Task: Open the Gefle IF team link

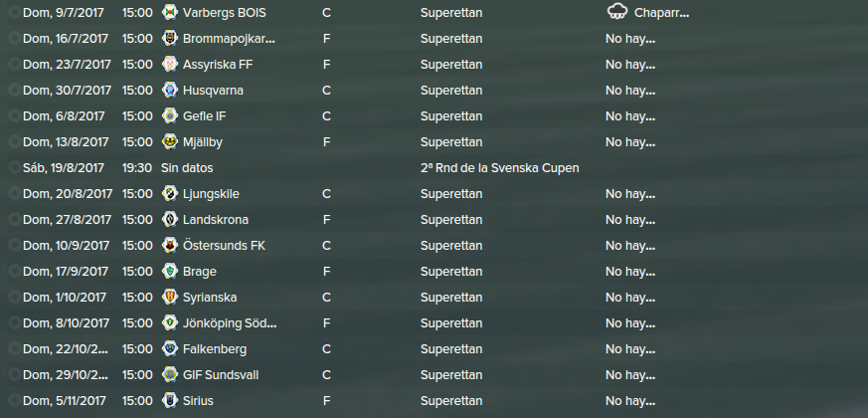Action: point(204,116)
